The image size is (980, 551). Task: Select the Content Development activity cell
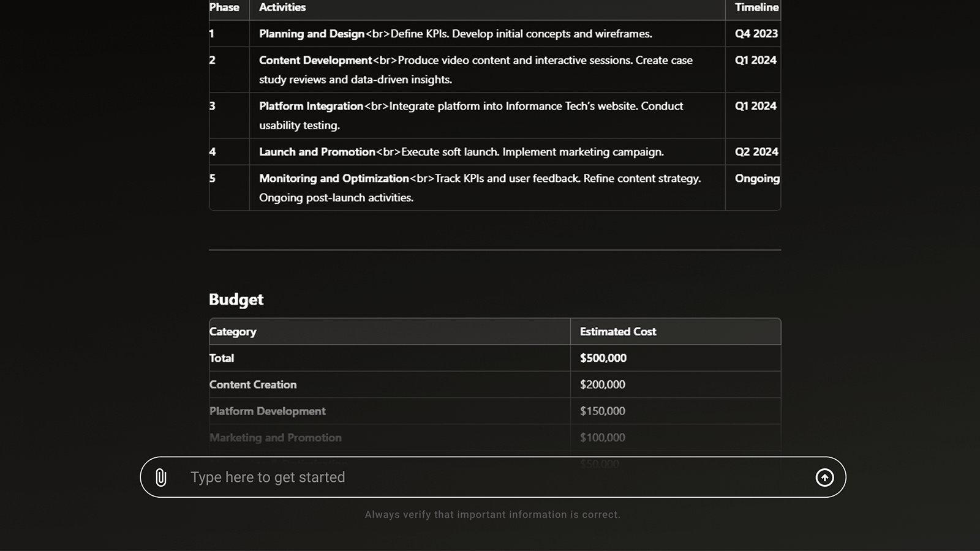[x=475, y=70]
